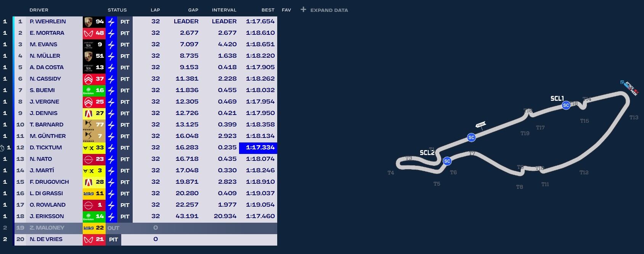Select retired driver Z. MALONEY

tap(47, 228)
